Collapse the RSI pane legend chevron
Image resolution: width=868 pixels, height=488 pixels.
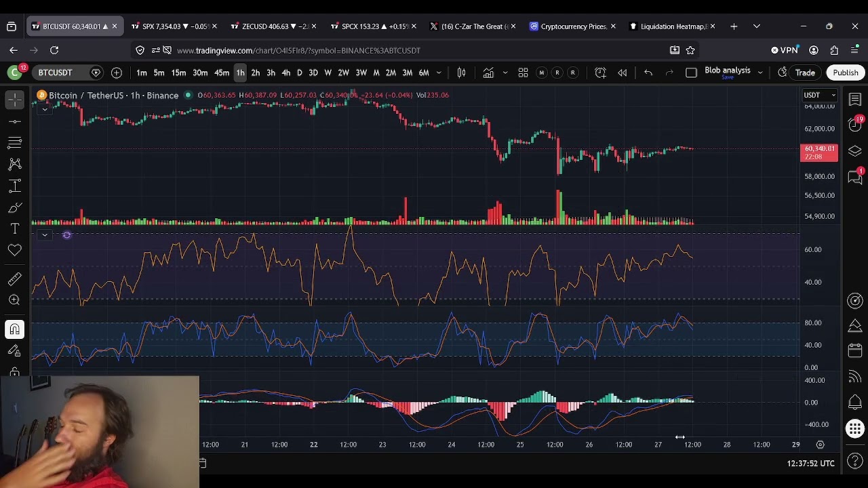(44, 235)
